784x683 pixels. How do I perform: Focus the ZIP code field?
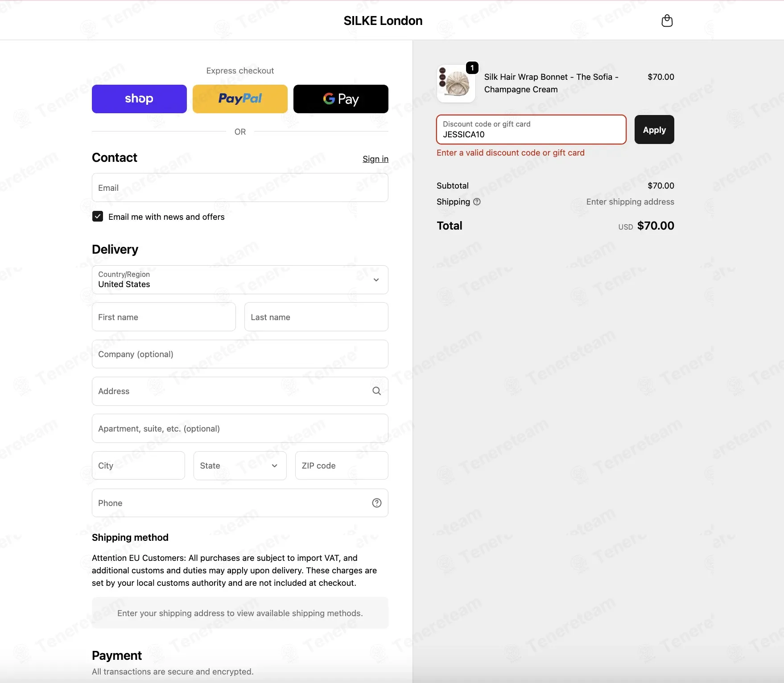coord(342,465)
